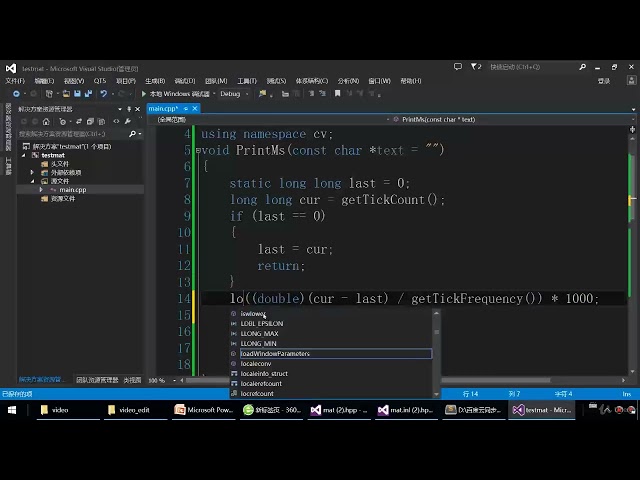The height and width of the screenshot is (480, 640).
Task: Select loadWindowParameters from autocomplete list
Action: [x=275, y=354]
